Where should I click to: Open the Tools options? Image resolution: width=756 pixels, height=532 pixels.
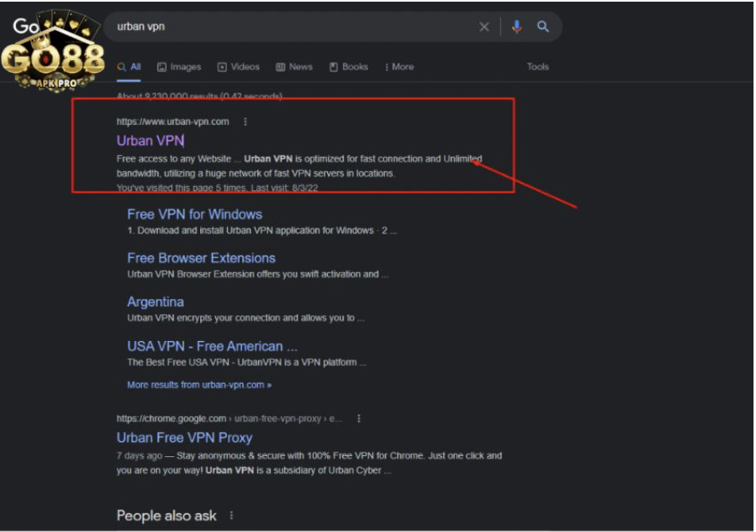coord(537,67)
